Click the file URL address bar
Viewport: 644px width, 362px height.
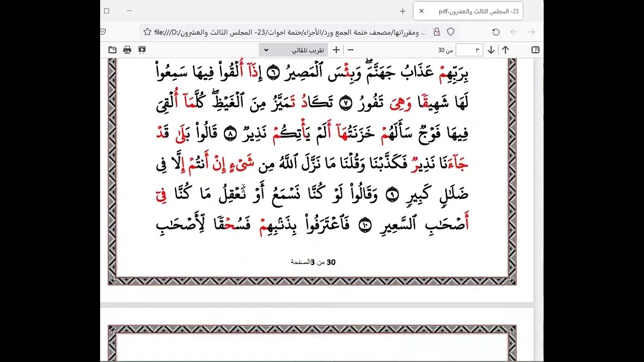pos(300,32)
